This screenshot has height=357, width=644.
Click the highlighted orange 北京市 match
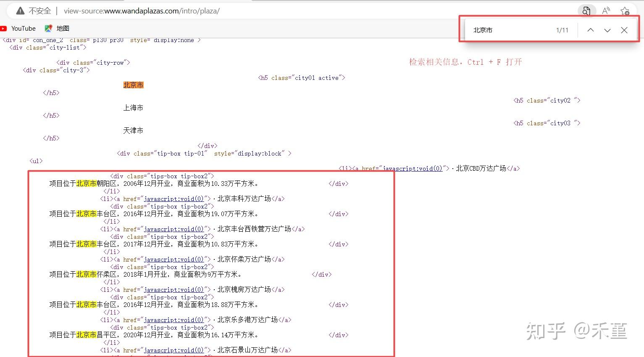133,85
